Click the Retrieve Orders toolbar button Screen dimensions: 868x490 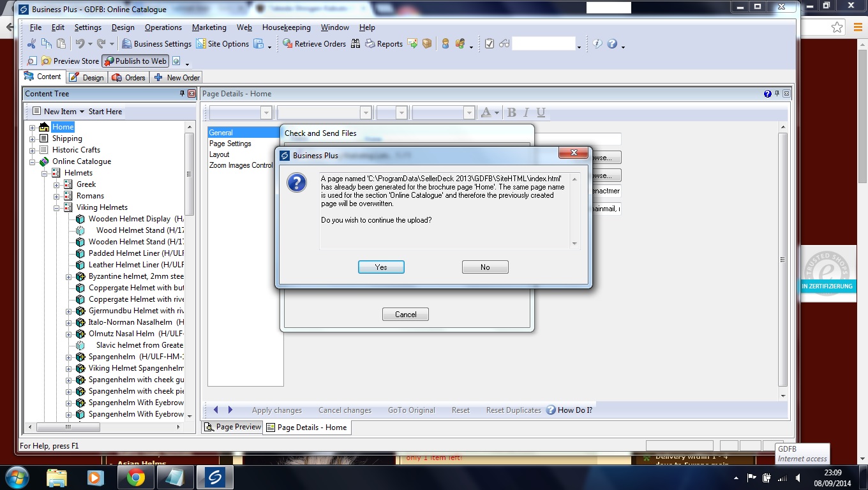[314, 44]
